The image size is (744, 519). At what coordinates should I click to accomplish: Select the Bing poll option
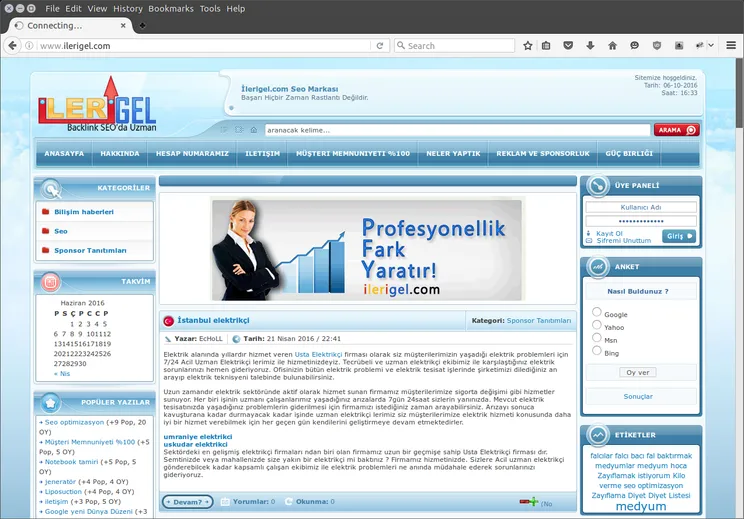pyautogui.click(x=597, y=352)
